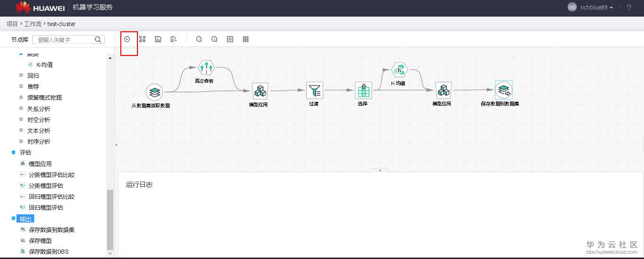644x259 pixels.
Task: Zoom out the canvas
Action: 199,39
